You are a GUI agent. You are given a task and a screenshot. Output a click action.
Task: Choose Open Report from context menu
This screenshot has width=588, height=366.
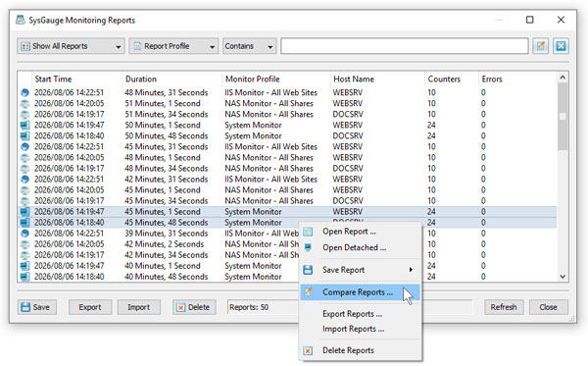pyautogui.click(x=360, y=232)
